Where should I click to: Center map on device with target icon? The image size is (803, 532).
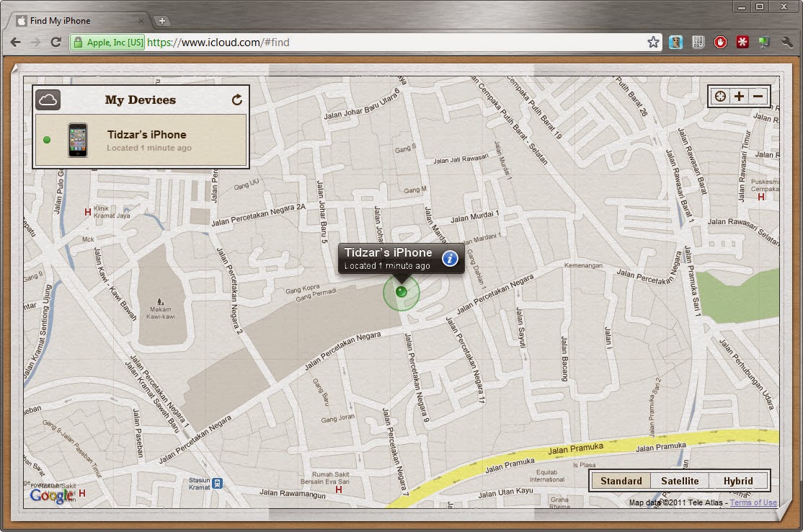[720, 97]
